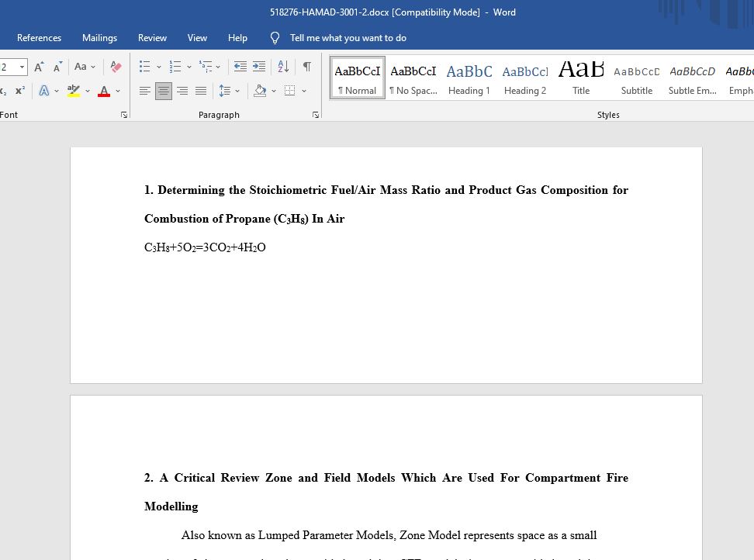Start a numbered list

pos(175,67)
